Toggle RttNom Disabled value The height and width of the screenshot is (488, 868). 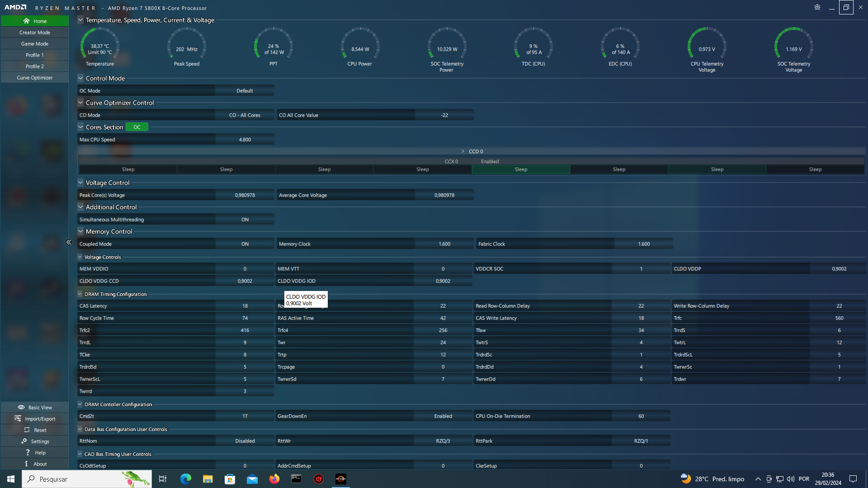tap(245, 441)
